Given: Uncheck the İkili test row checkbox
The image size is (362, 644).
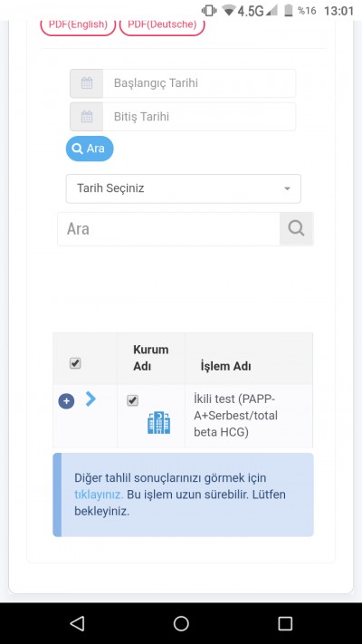Looking at the screenshot, I should 132,400.
